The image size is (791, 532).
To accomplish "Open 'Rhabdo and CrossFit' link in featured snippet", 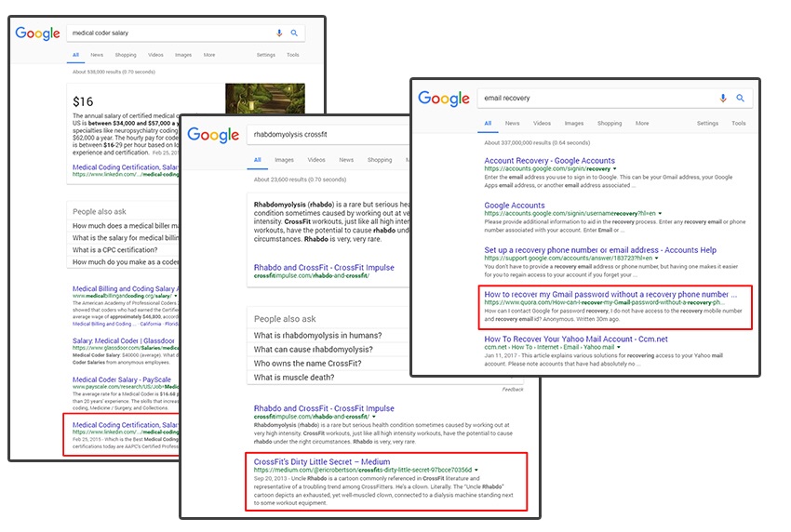I will pos(324,267).
